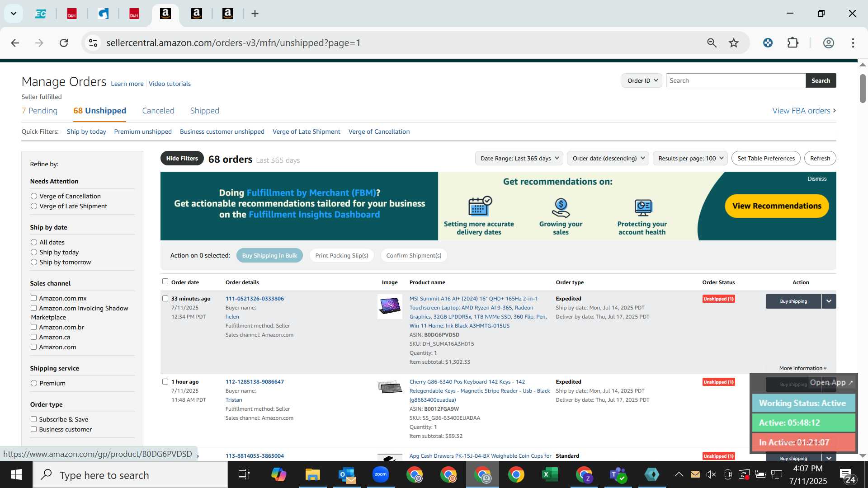This screenshot has height=488, width=868.
Task: Show hidden system tray icons
Action: (679, 474)
